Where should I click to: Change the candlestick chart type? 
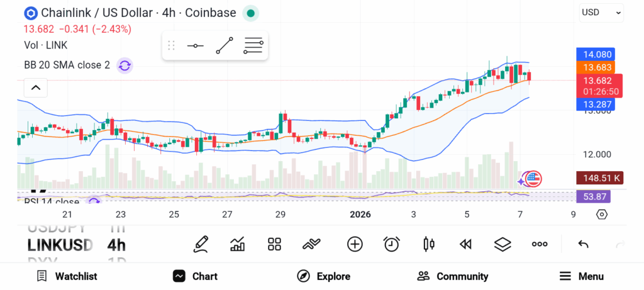click(429, 244)
